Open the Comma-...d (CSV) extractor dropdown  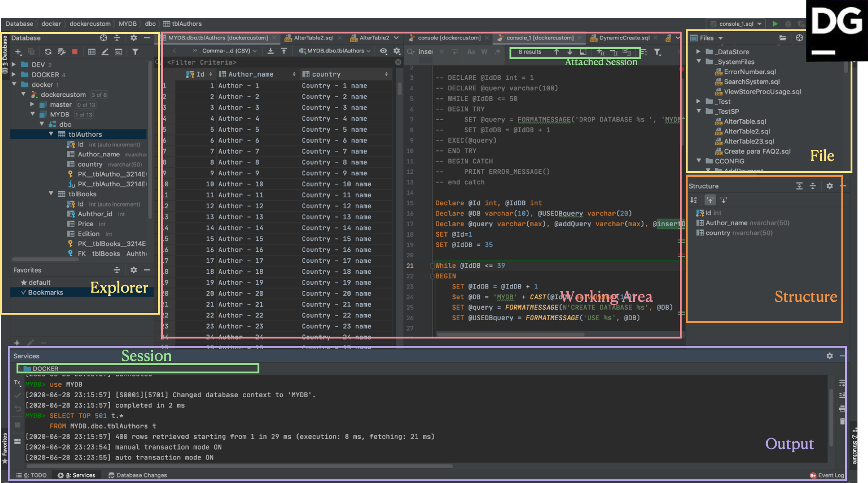tap(229, 51)
